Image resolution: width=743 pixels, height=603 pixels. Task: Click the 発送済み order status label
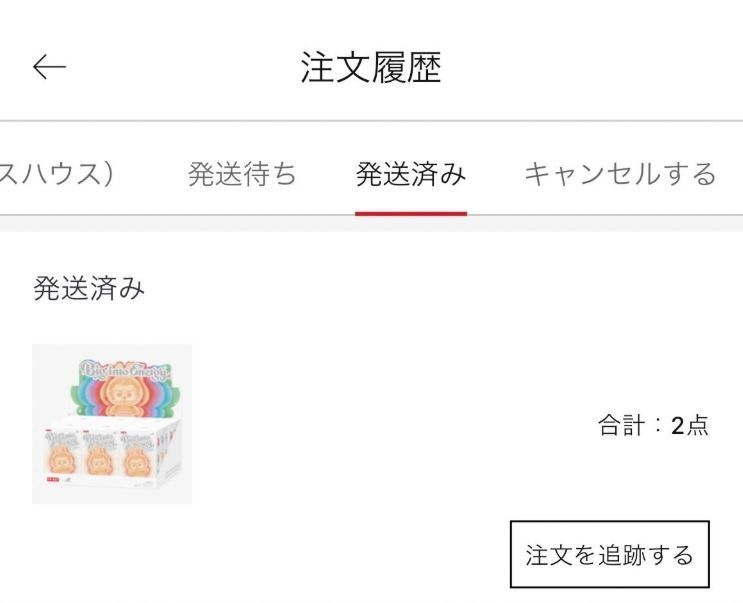pos(89,290)
